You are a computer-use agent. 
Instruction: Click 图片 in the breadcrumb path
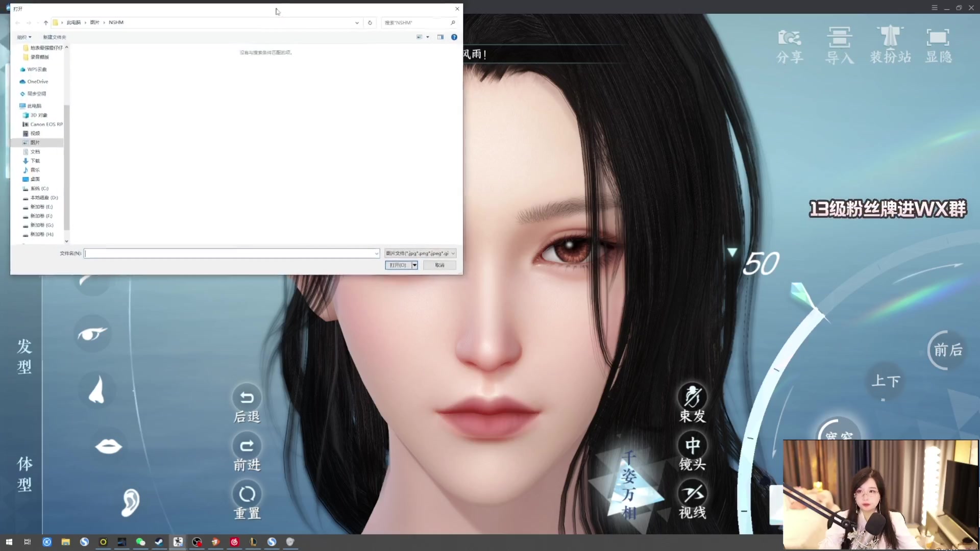coord(94,22)
